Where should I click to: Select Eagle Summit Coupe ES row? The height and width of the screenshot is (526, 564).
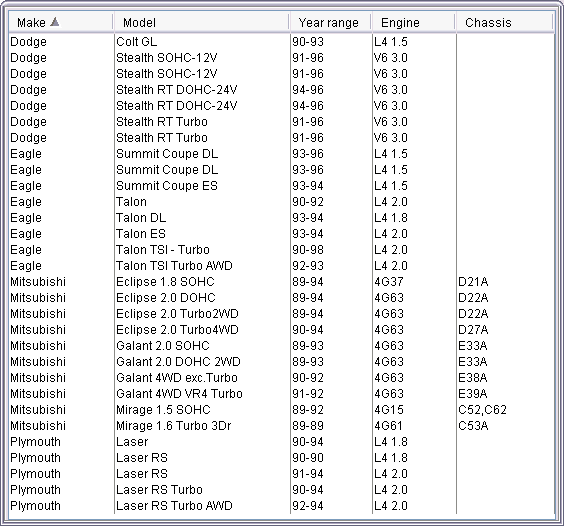282,186
